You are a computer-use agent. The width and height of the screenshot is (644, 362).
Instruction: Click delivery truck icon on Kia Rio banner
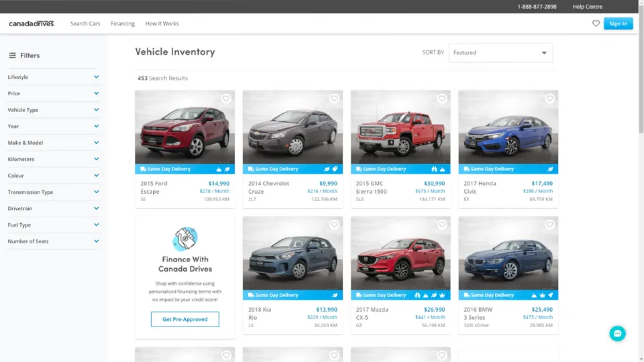click(251, 295)
